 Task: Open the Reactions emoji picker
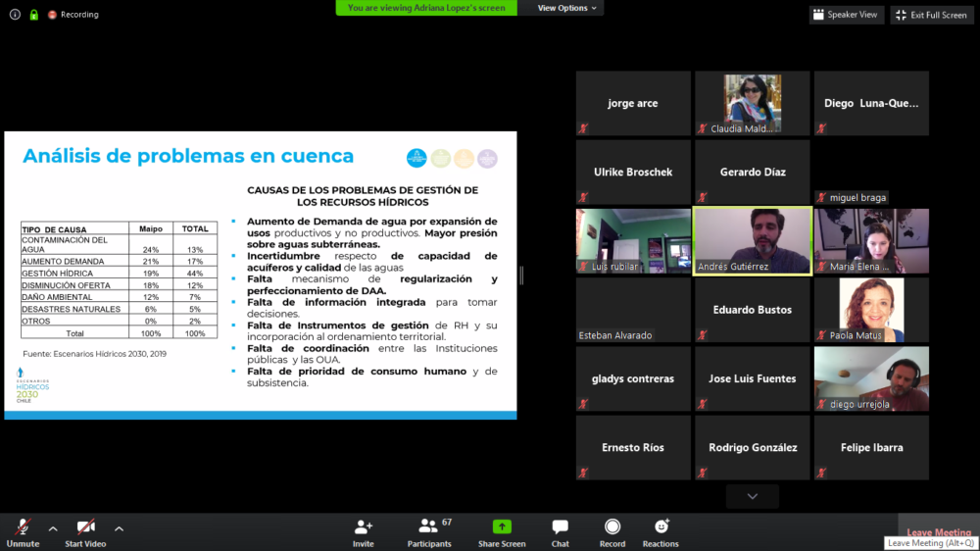tap(661, 528)
